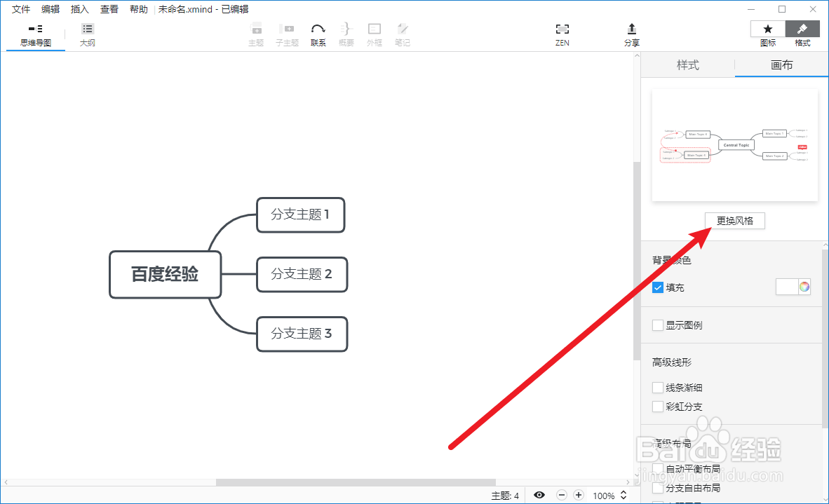Click the canvas vertical scrollbar thumb
This screenshot has height=504, width=829.
[637, 261]
